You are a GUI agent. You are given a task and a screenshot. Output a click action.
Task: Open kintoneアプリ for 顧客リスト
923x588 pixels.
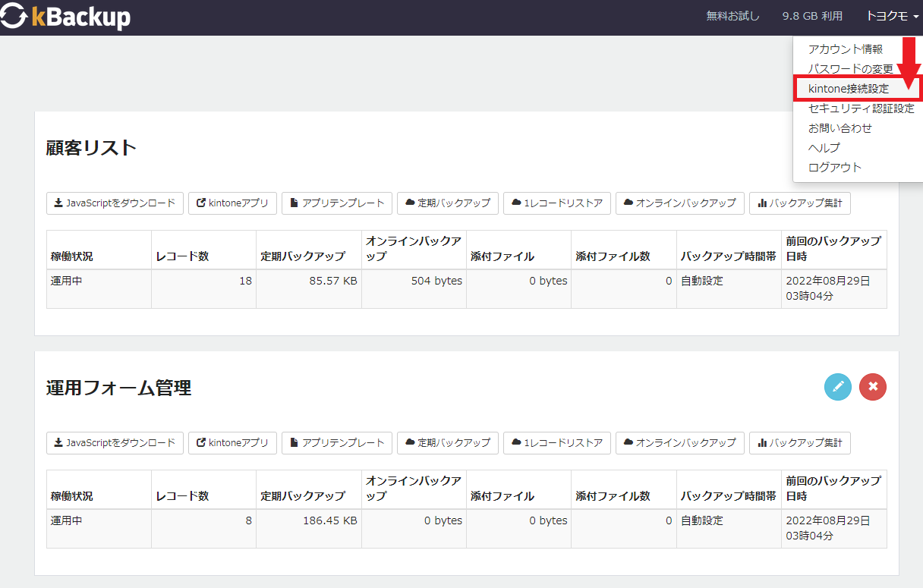pyautogui.click(x=232, y=203)
